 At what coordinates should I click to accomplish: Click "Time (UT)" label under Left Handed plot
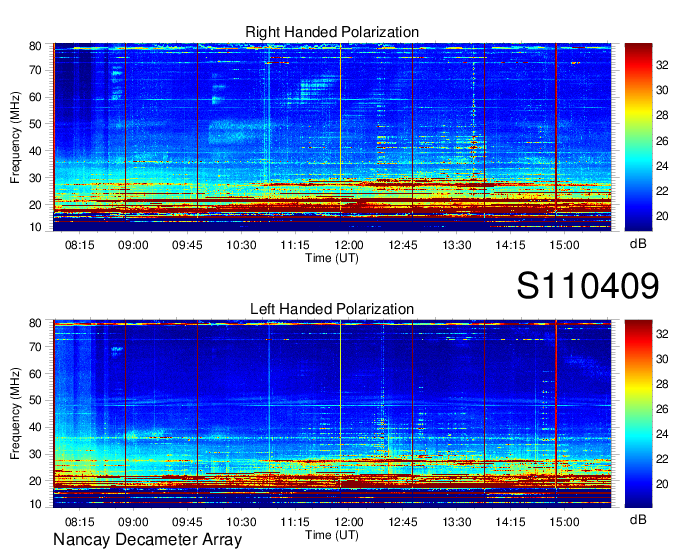tap(332, 535)
